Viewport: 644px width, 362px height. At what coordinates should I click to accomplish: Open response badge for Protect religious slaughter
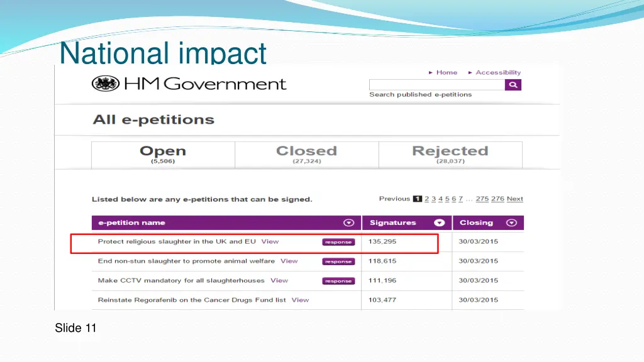click(x=338, y=242)
